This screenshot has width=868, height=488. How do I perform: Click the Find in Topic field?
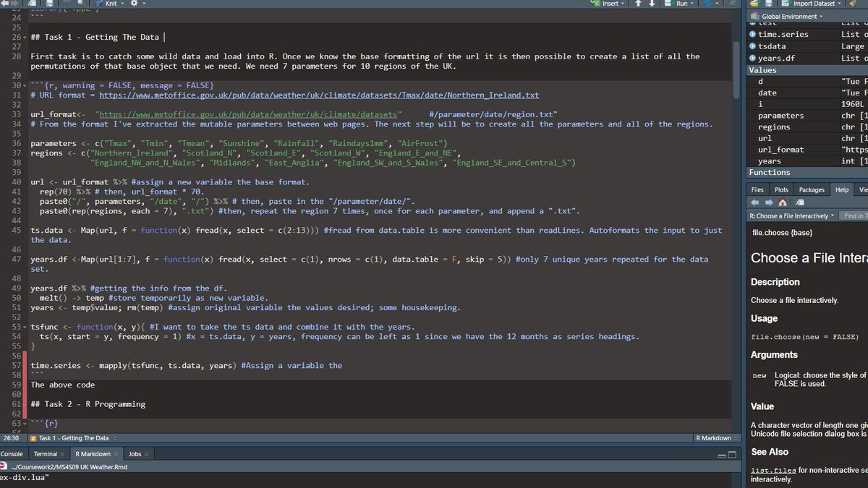(855, 215)
